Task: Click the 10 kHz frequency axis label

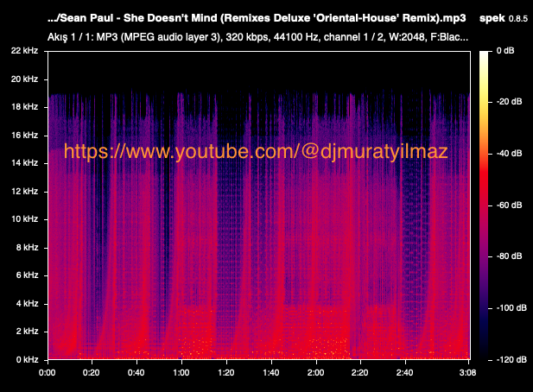Action: click(x=24, y=219)
